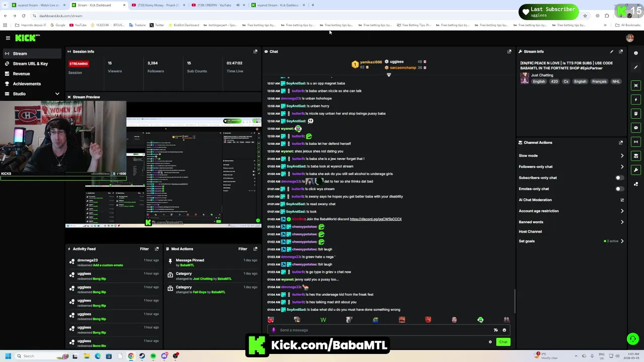The image size is (644, 362).
Task: Click the translate icon in chat input
Action: pos(496,330)
